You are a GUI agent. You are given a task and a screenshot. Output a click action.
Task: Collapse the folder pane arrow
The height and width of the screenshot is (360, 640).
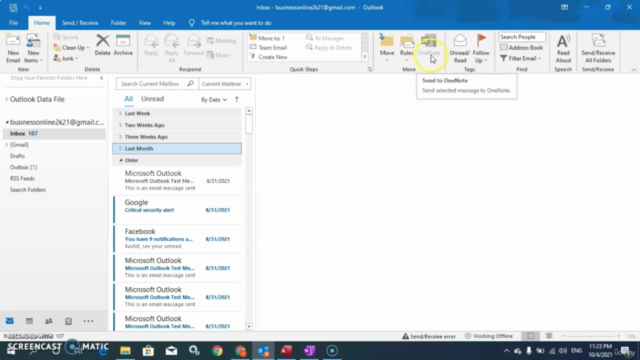(x=101, y=78)
